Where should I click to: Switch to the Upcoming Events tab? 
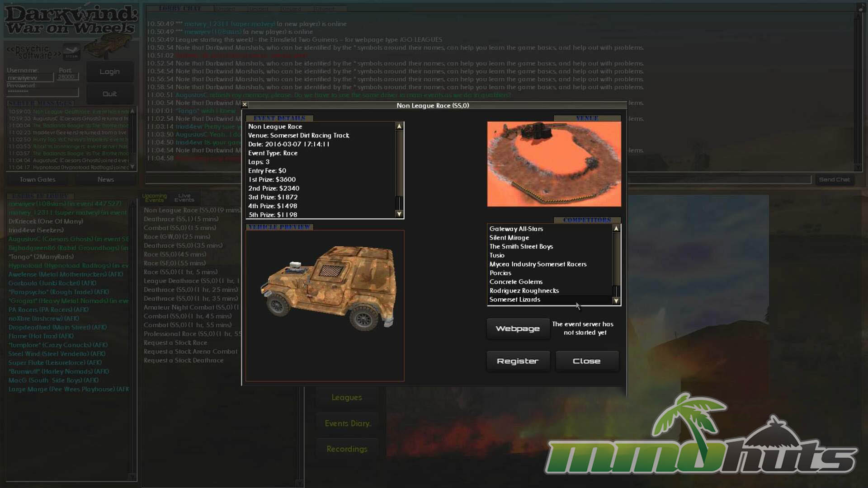[155, 197]
